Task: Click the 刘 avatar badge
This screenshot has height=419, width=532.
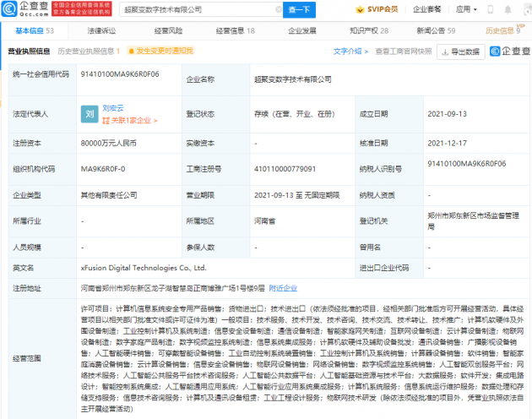Action: [x=90, y=114]
